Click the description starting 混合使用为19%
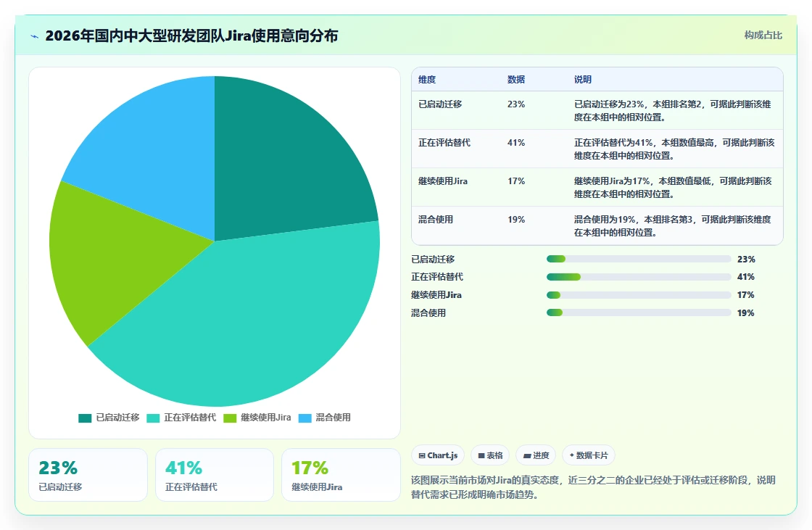Screen dimensions: 812x530 (672, 226)
